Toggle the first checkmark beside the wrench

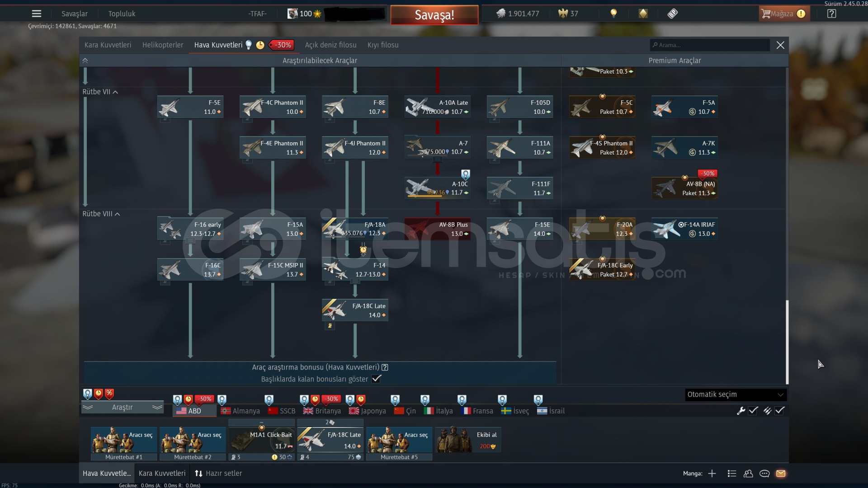tap(753, 411)
